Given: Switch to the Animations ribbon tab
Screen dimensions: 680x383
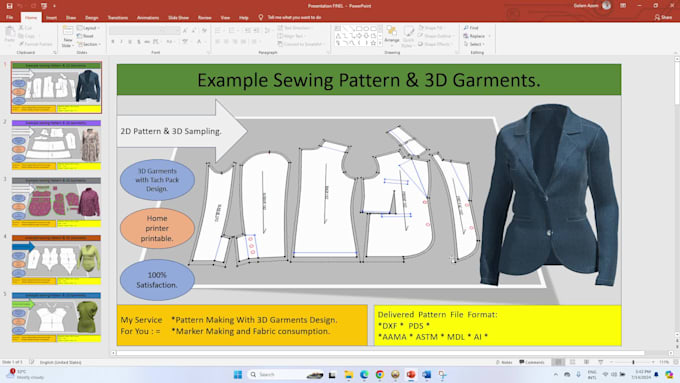Looking at the screenshot, I should pyautogui.click(x=148, y=18).
